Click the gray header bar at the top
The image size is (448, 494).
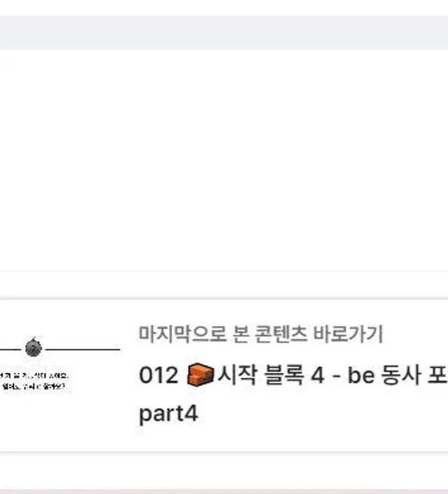224,32
